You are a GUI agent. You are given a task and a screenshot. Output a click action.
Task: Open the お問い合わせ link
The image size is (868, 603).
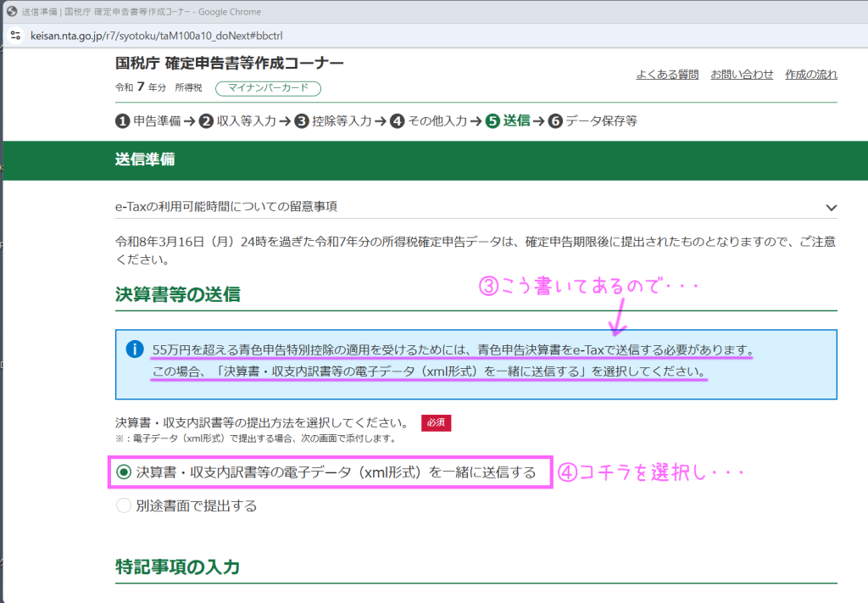coord(742,75)
